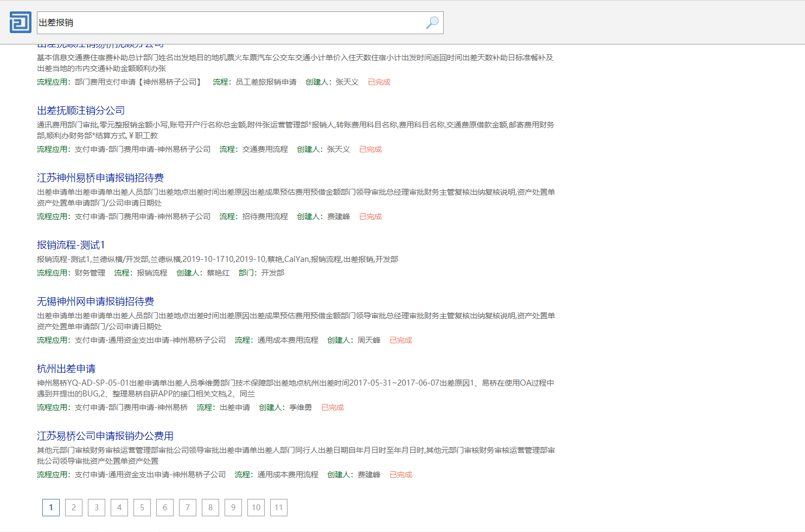Go to page 8
This screenshot has height=532, width=805.
click(210, 508)
